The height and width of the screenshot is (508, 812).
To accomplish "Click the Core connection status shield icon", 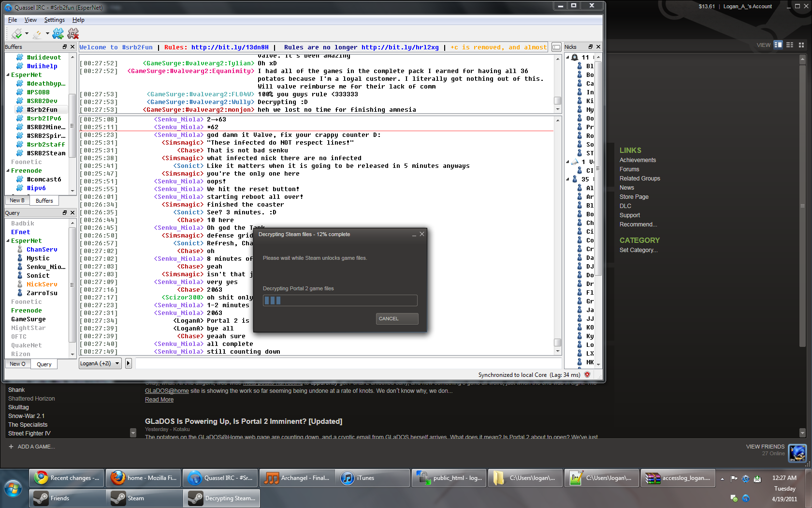I will pos(587,374).
